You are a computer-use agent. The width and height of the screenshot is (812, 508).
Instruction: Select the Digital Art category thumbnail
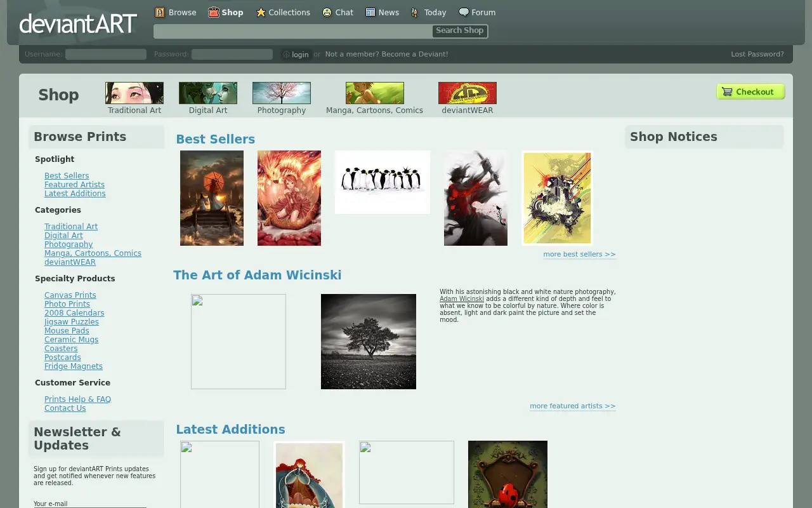coord(208,93)
